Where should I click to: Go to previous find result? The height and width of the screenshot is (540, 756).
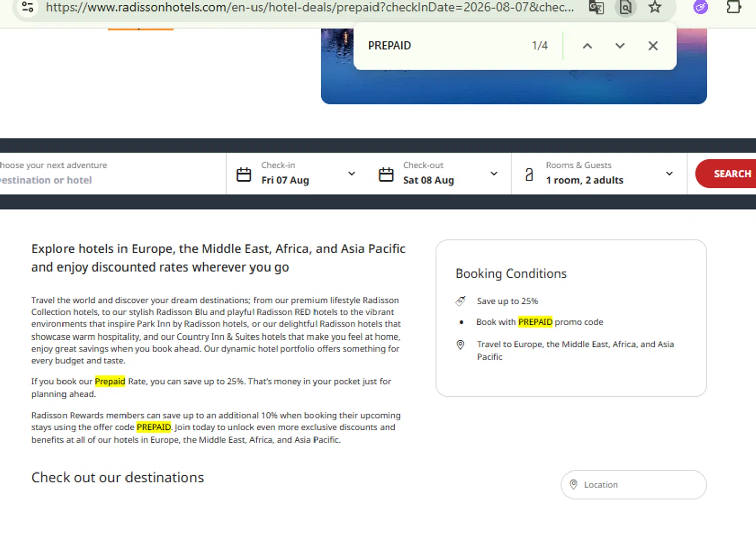point(587,46)
